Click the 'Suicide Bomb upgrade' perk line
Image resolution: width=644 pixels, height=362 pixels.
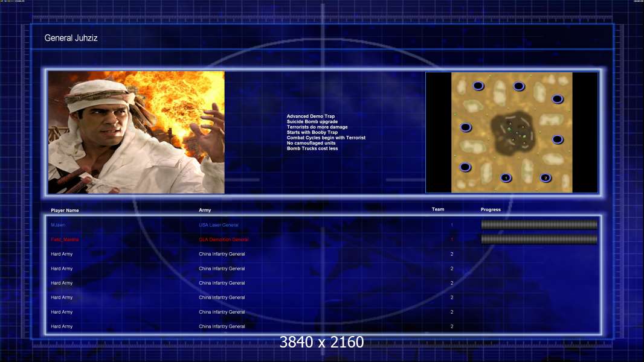[x=312, y=122]
